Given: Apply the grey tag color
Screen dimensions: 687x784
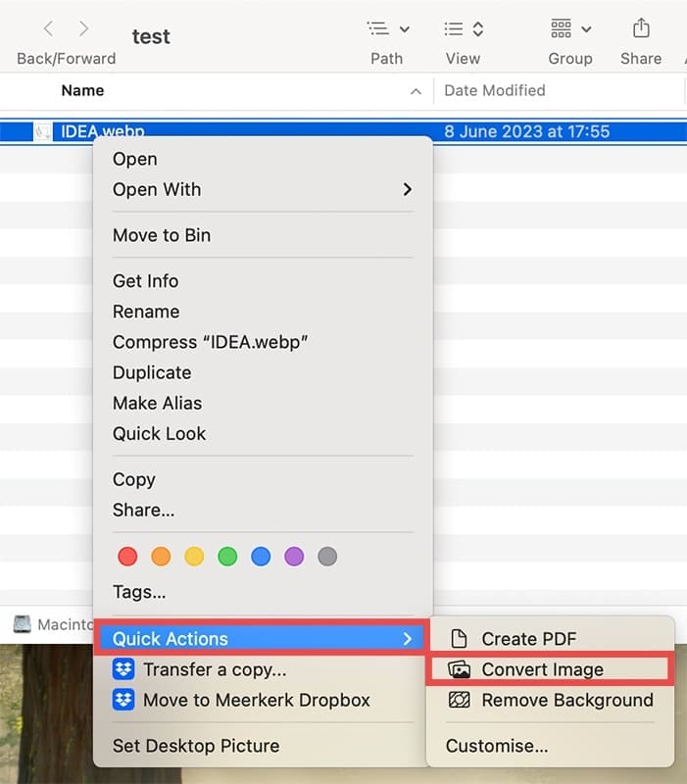Looking at the screenshot, I should point(327,557).
